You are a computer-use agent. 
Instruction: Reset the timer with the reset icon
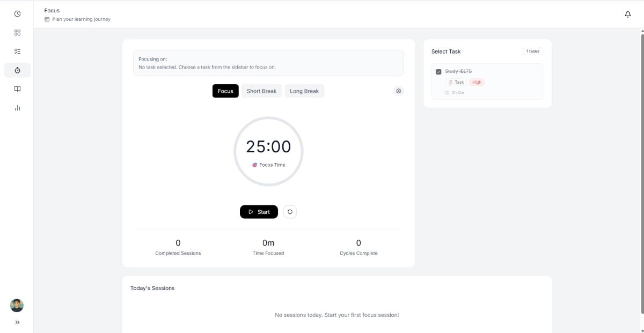[x=290, y=211]
